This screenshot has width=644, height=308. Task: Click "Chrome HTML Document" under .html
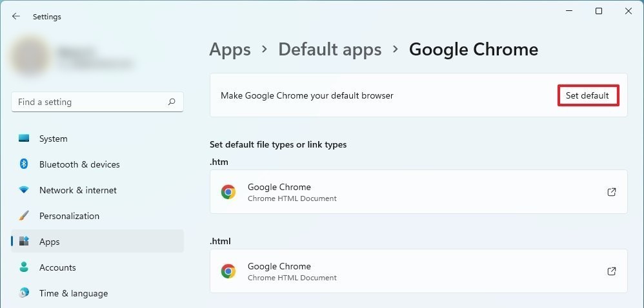pyautogui.click(x=292, y=278)
